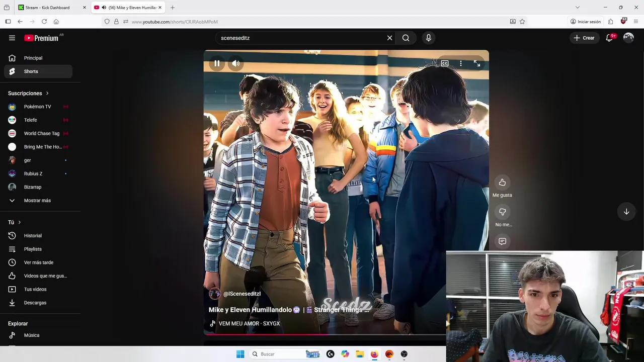The width and height of the screenshot is (644, 362).
Task: Open the Telefe subscription channel
Action: coord(38,120)
